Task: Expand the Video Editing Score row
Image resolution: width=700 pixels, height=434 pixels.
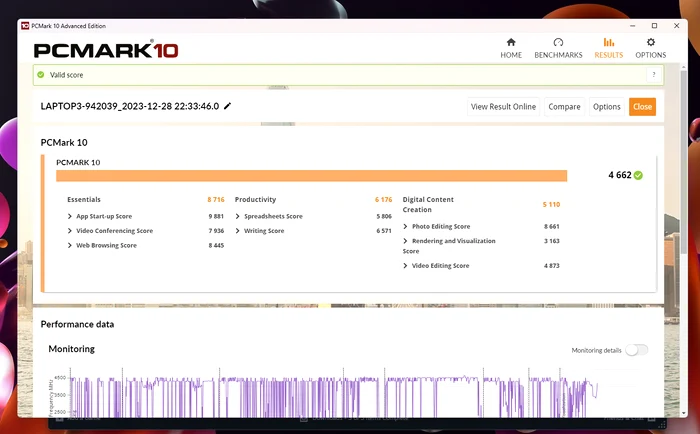Action: click(405, 266)
